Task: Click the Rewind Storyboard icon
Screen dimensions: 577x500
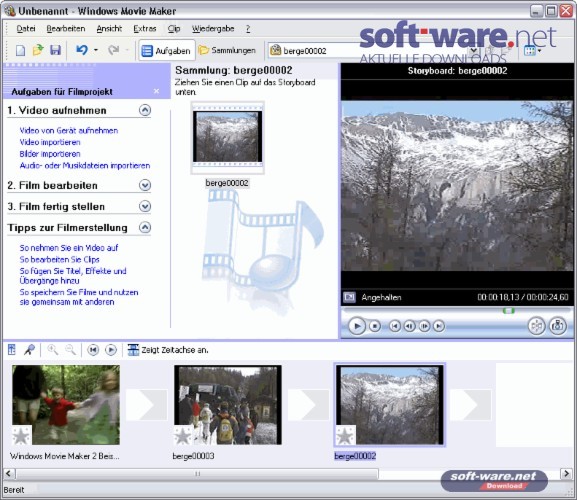Action: (93, 350)
